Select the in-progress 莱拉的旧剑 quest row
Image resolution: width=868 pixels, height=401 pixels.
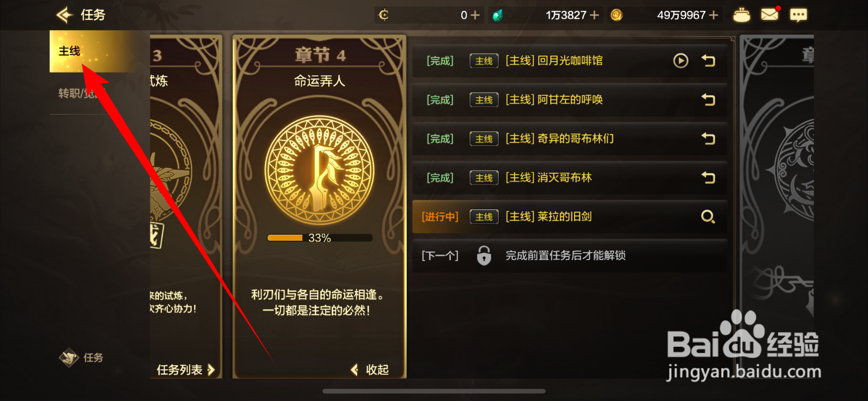tap(570, 216)
